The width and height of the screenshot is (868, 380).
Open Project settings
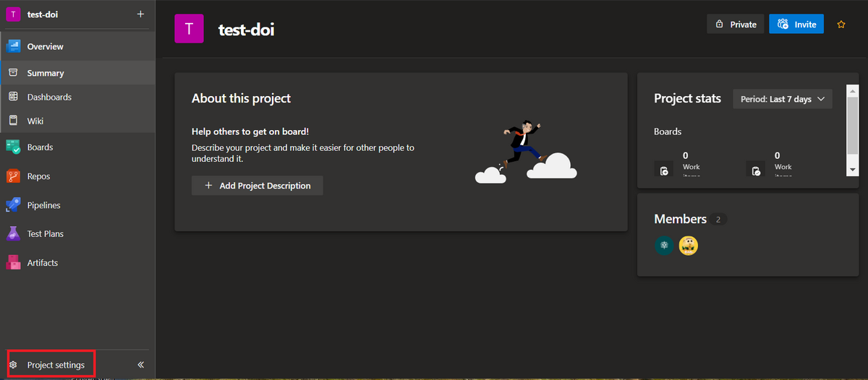(x=51, y=365)
